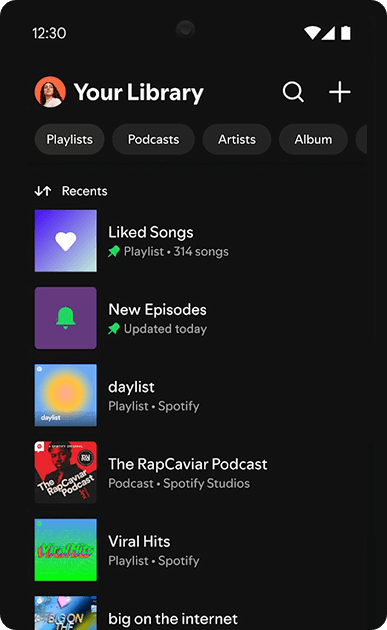Select the Artists filter chip

pos(237,139)
